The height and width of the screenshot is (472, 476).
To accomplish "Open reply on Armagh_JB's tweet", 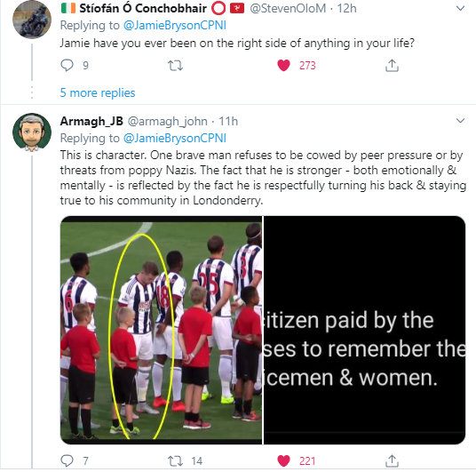I will pyautogui.click(x=67, y=460).
